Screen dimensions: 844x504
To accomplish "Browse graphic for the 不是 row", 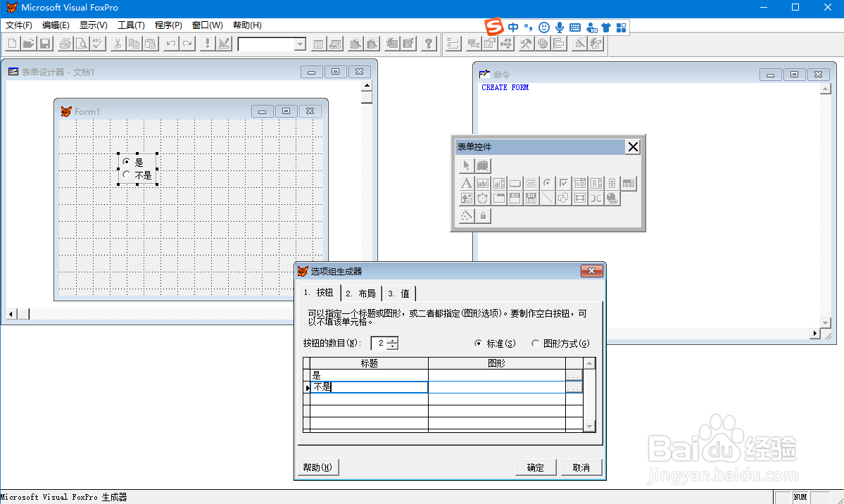I will click(x=574, y=387).
